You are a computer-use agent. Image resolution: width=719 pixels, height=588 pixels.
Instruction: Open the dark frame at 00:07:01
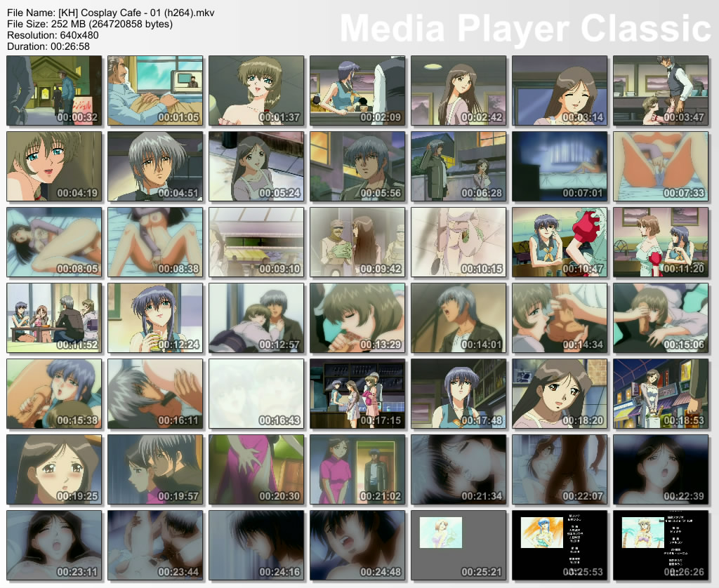point(560,166)
